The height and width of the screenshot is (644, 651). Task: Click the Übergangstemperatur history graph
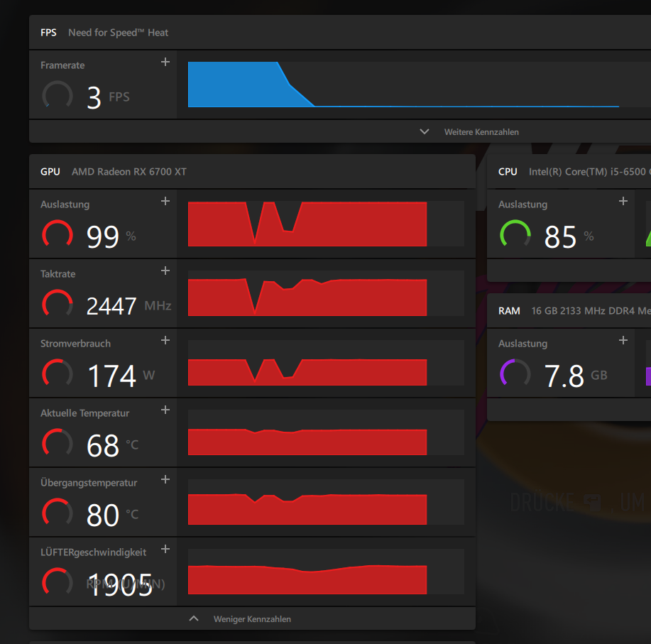(x=326, y=502)
